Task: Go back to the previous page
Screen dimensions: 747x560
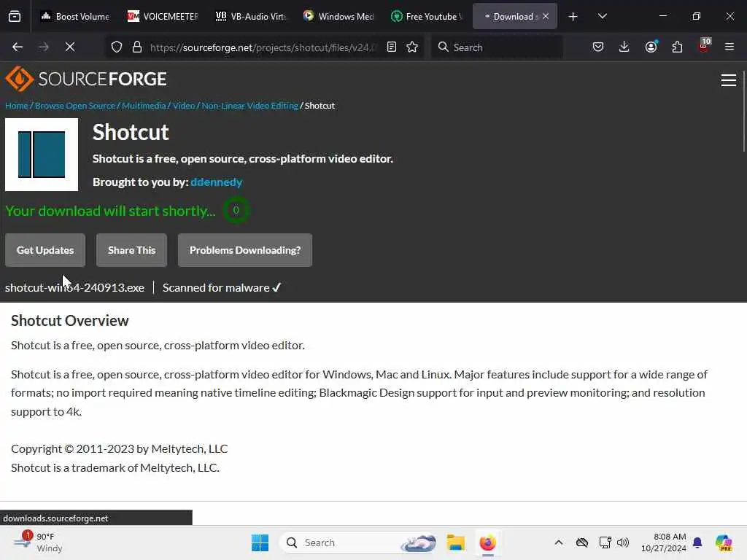Action: [18, 47]
